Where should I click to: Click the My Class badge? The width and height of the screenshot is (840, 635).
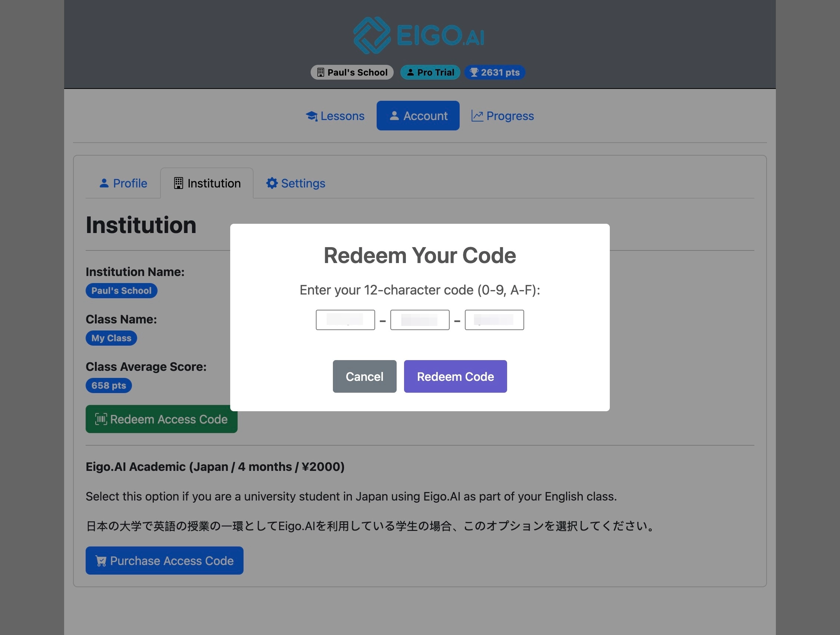coord(111,338)
